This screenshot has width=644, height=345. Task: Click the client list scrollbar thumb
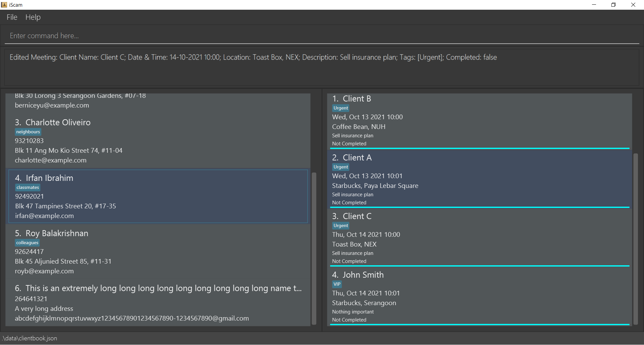pyautogui.click(x=314, y=249)
